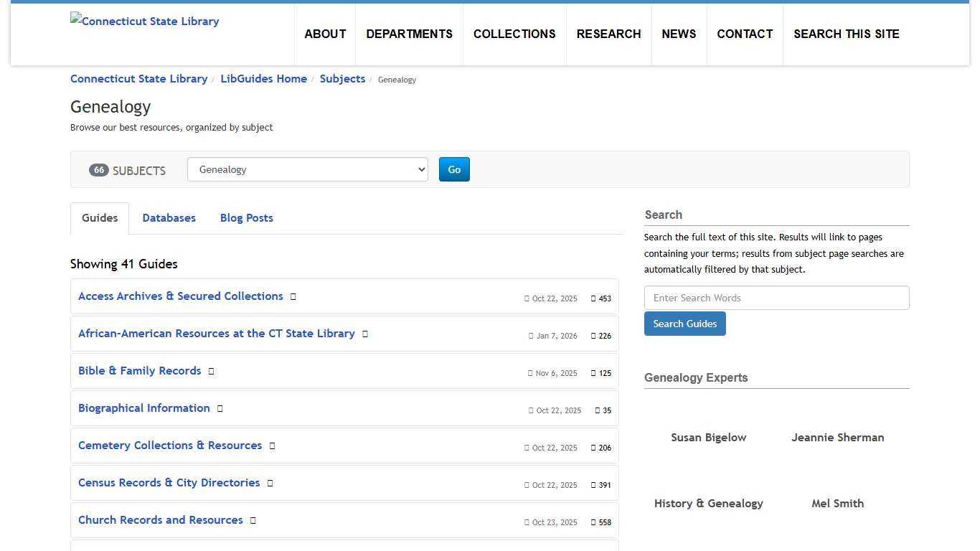The width and height of the screenshot is (980, 551).
Task: Click the Go button
Action: (x=454, y=169)
